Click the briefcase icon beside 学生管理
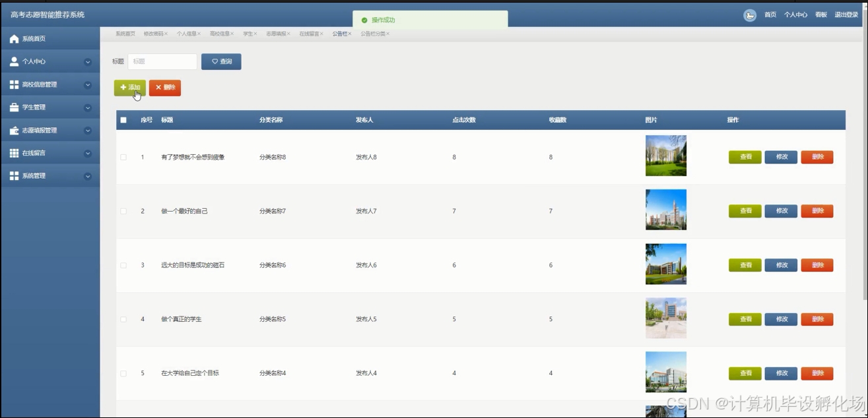The image size is (868, 418). point(14,107)
